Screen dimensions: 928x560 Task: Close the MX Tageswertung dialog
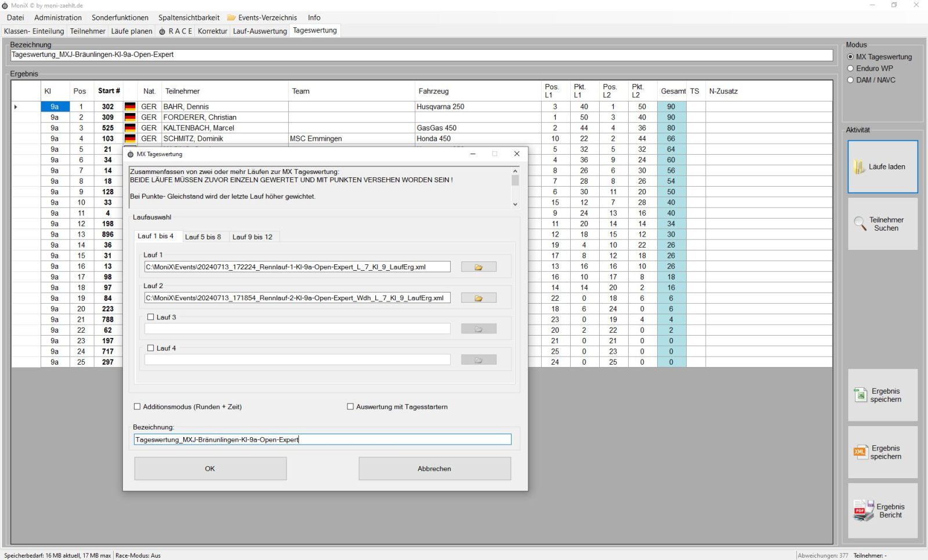click(517, 154)
